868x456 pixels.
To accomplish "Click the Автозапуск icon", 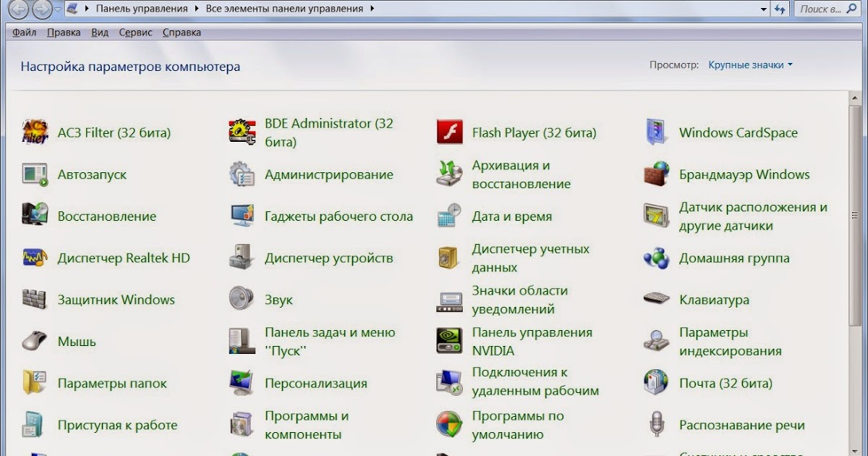I will tap(35, 174).
